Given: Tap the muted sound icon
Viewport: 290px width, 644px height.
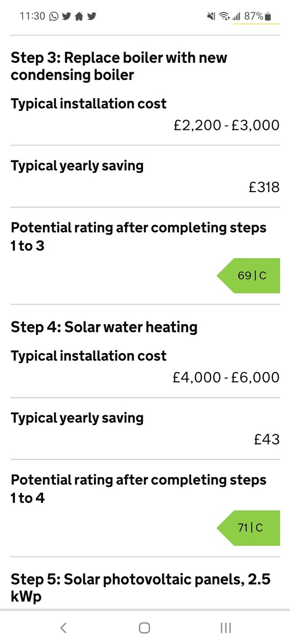Looking at the screenshot, I should click(211, 17).
